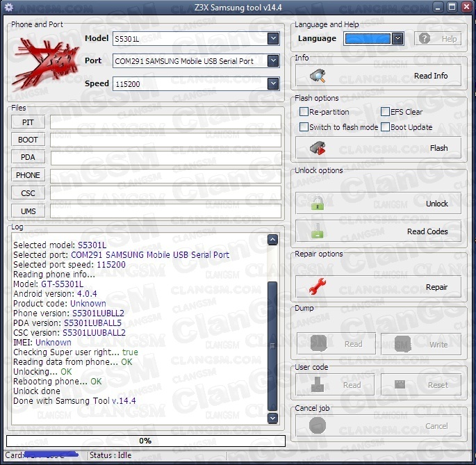Tick Switch to flash mode checkbox

click(304, 127)
